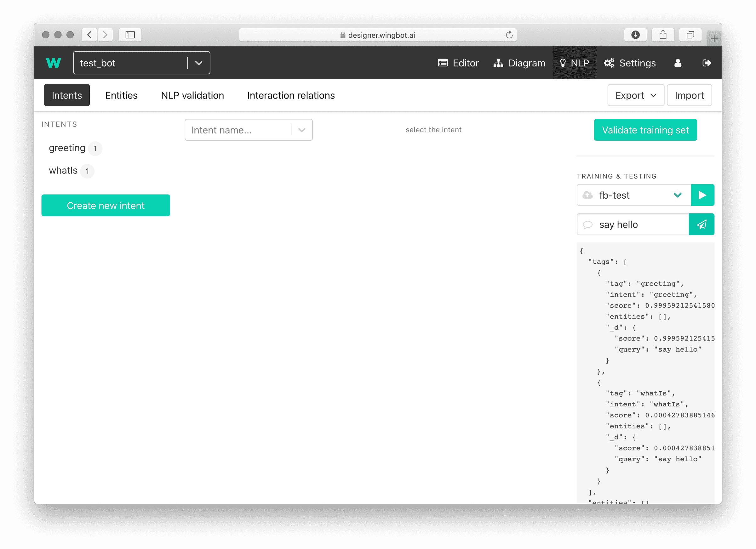Click the say hello test input
This screenshot has width=756, height=549.
(633, 224)
